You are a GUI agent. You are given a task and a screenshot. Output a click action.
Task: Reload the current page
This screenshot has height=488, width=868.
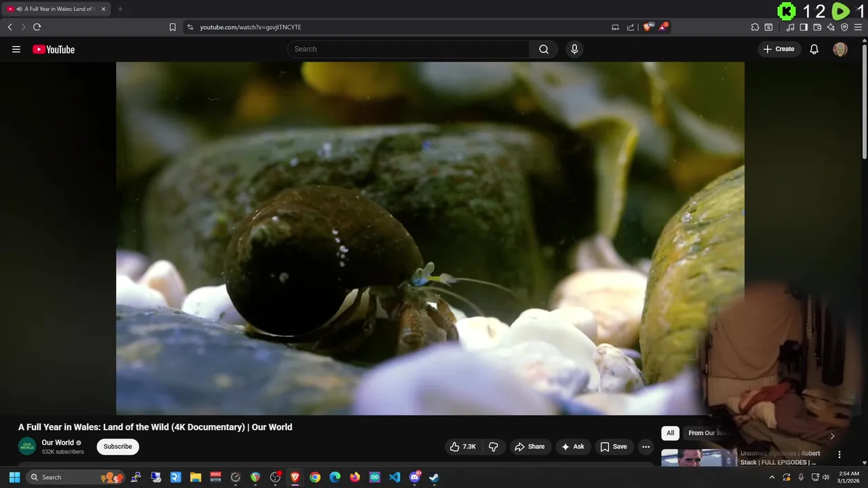(x=37, y=27)
